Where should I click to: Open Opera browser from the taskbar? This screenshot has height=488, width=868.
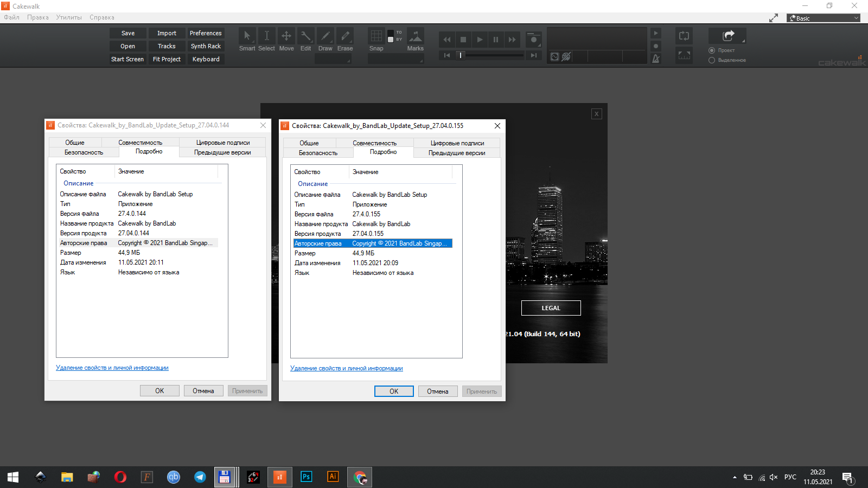pos(120,477)
